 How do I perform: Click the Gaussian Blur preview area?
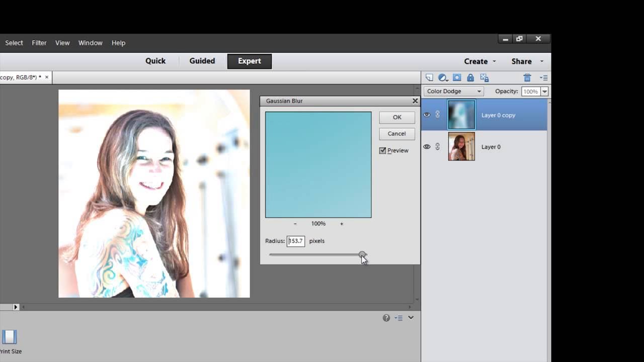(318, 164)
